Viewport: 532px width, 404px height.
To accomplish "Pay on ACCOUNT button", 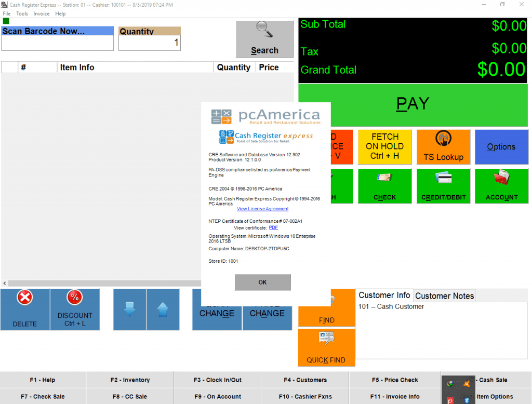I will [x=501, y=186].
